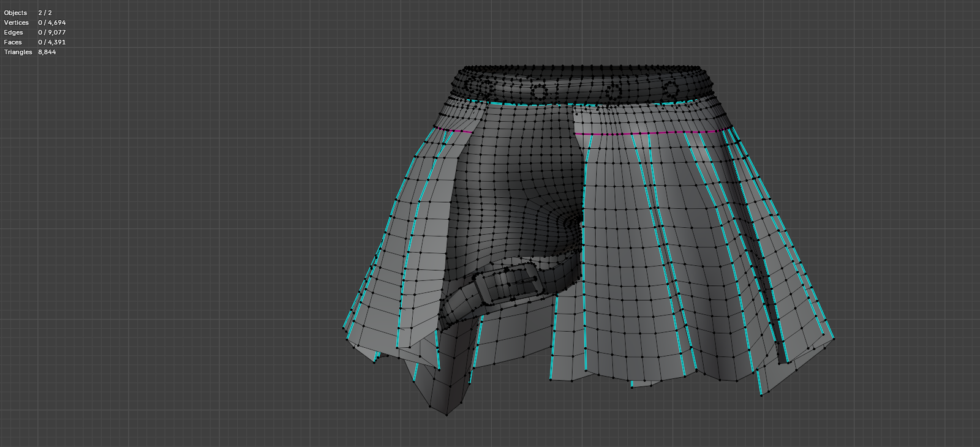Click the Vertices count 0 / 4,694
The image size is (980, 447).
[51, 23]
